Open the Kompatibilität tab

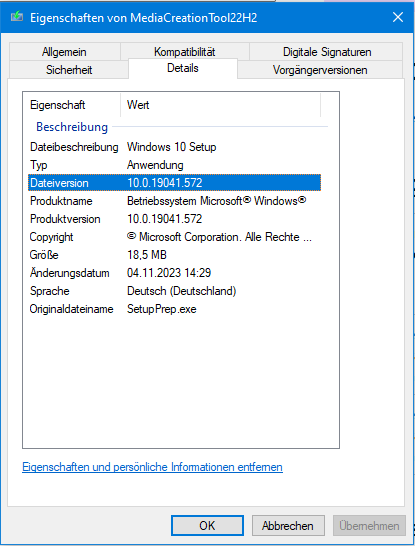(185, 52)
